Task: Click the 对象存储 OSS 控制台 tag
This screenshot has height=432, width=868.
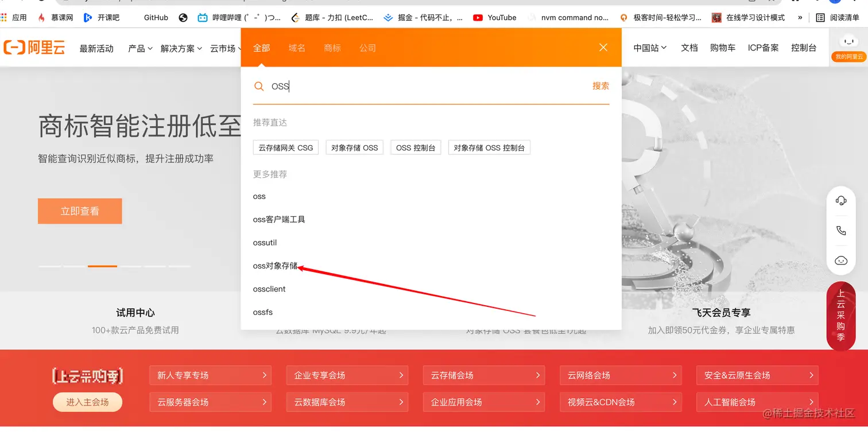Action: pos(489,147)
